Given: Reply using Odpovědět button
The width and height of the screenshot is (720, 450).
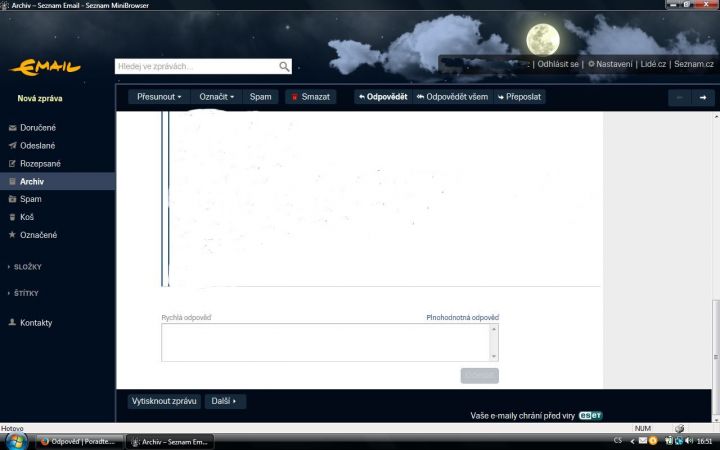Looking at the screenshot, I should point(383,97).
